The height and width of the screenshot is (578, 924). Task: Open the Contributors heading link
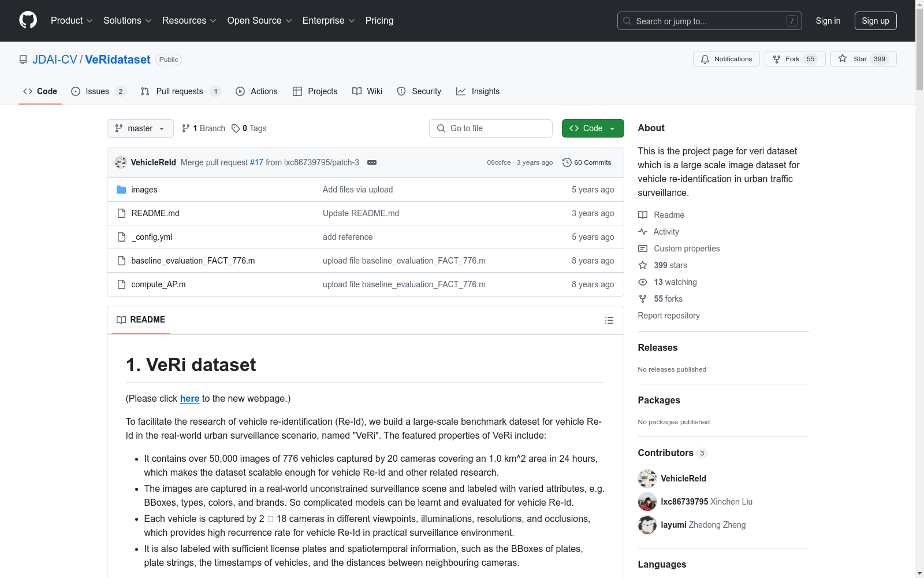click(x=672, y=453)
